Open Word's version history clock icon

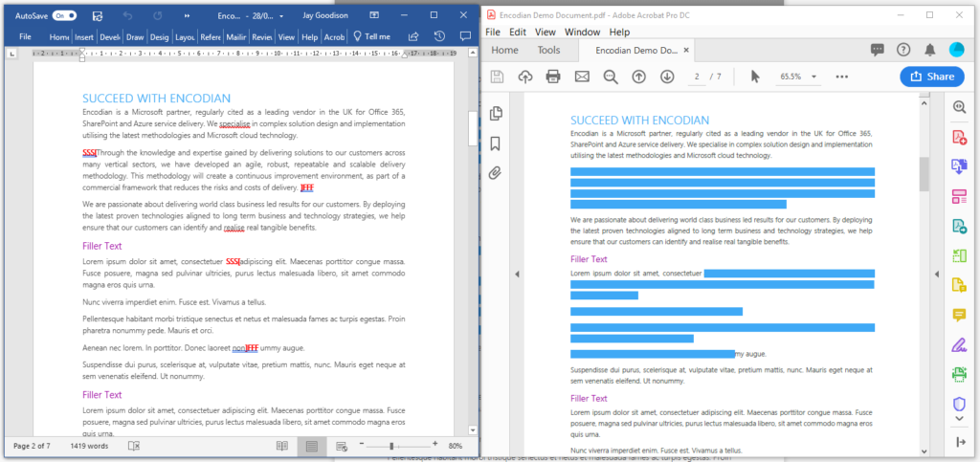(439, 37)
